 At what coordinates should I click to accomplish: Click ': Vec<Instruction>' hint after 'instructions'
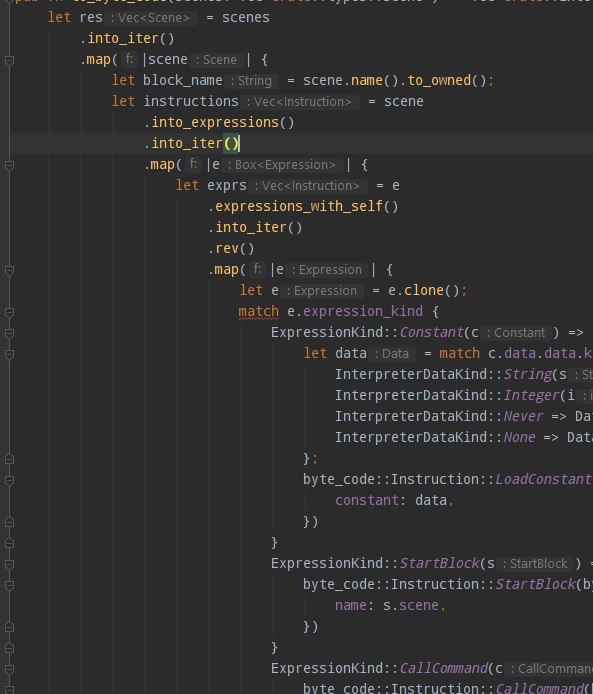(300, 102)
